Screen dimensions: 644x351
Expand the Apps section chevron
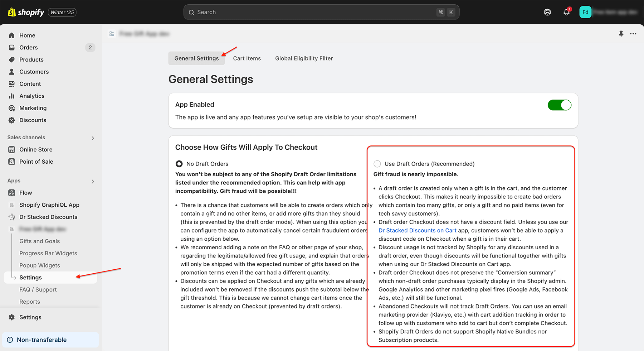93,182
